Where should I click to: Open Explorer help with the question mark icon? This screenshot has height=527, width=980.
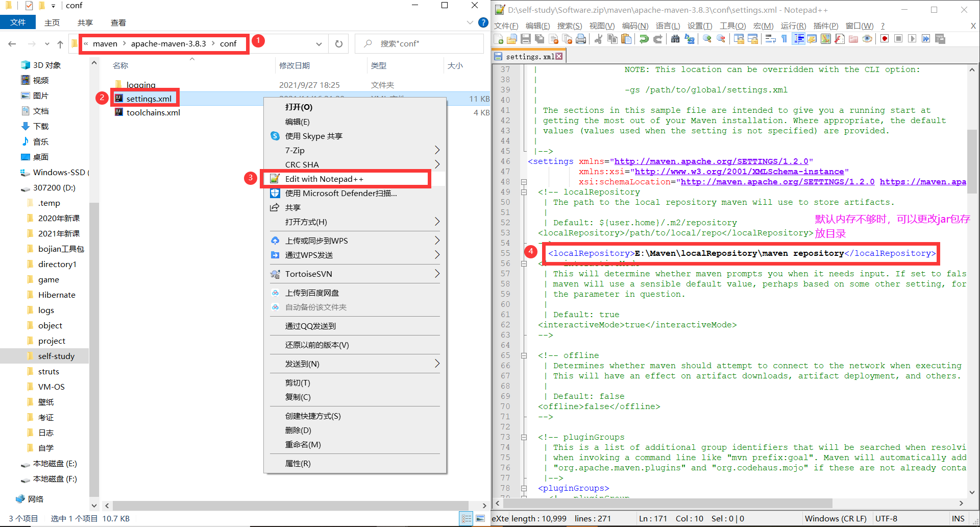tap(483, 22)
